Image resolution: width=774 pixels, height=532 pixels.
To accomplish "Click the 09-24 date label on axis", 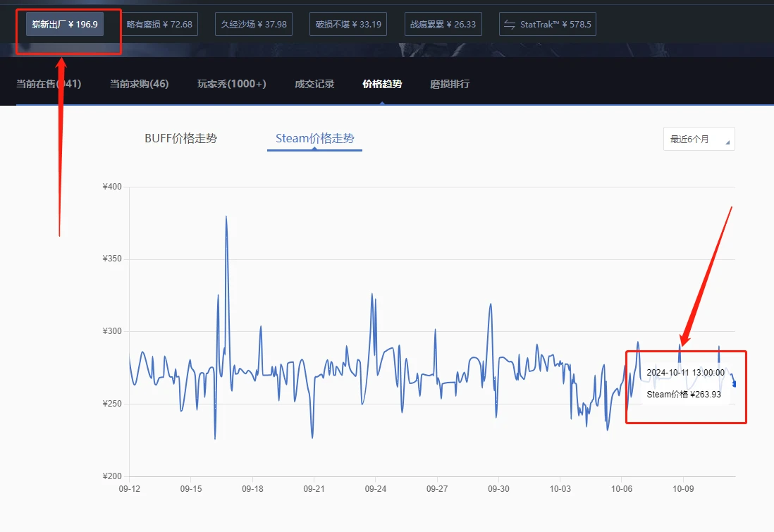I will [x=376, y=488].
